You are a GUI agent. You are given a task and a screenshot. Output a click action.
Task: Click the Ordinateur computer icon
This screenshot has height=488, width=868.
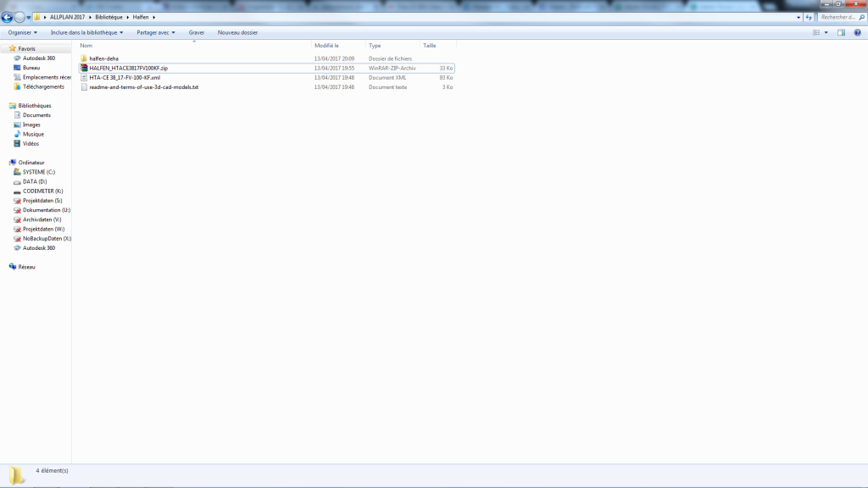tap(12, 163)
